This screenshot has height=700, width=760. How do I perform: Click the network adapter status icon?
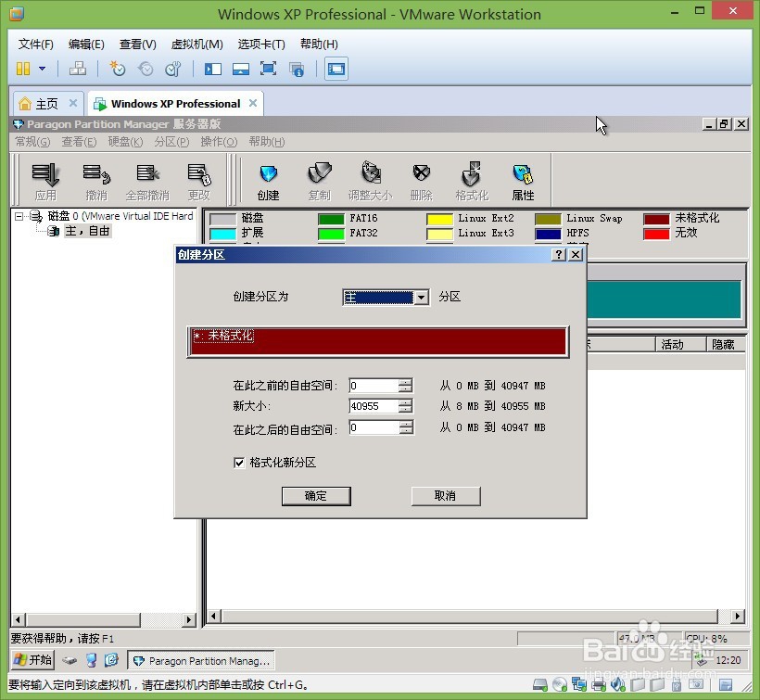click(x=579, y=685)
